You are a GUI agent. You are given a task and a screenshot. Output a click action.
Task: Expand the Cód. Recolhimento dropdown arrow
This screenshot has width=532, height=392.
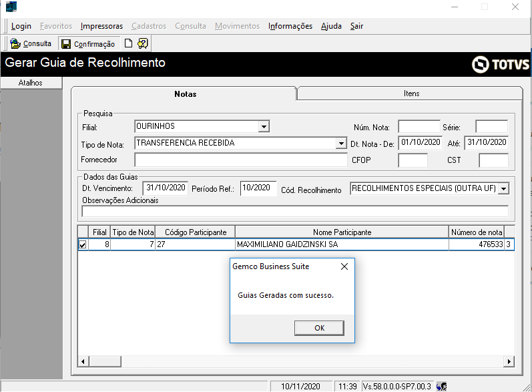tap(504, 188)
